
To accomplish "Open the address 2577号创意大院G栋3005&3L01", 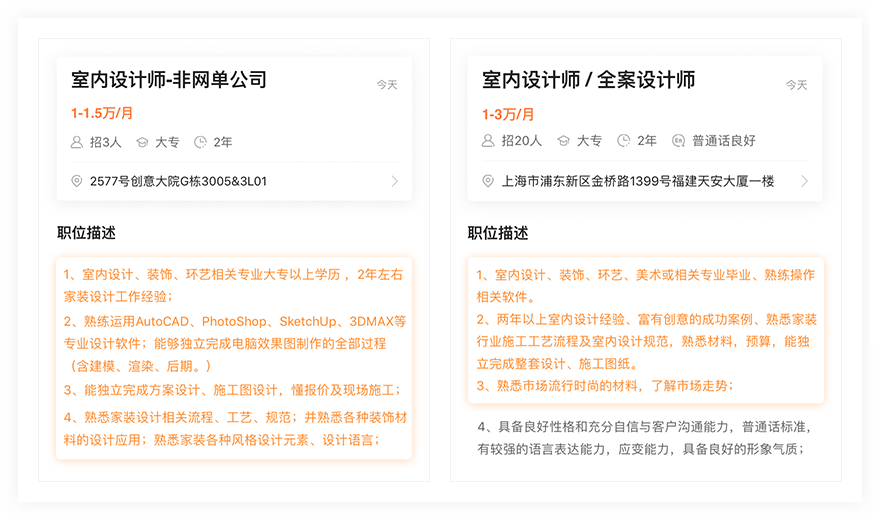I will [x=178, y=181].
